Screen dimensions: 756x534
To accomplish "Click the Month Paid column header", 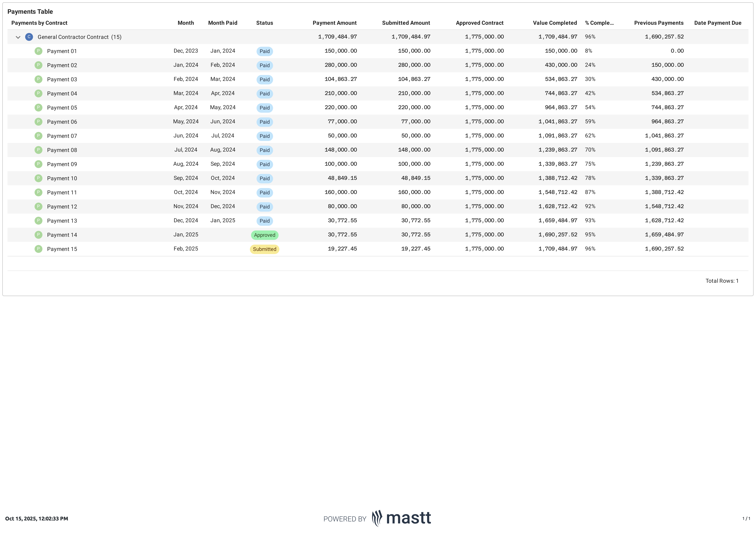I will pyautogui.click(x=223, y=23).
